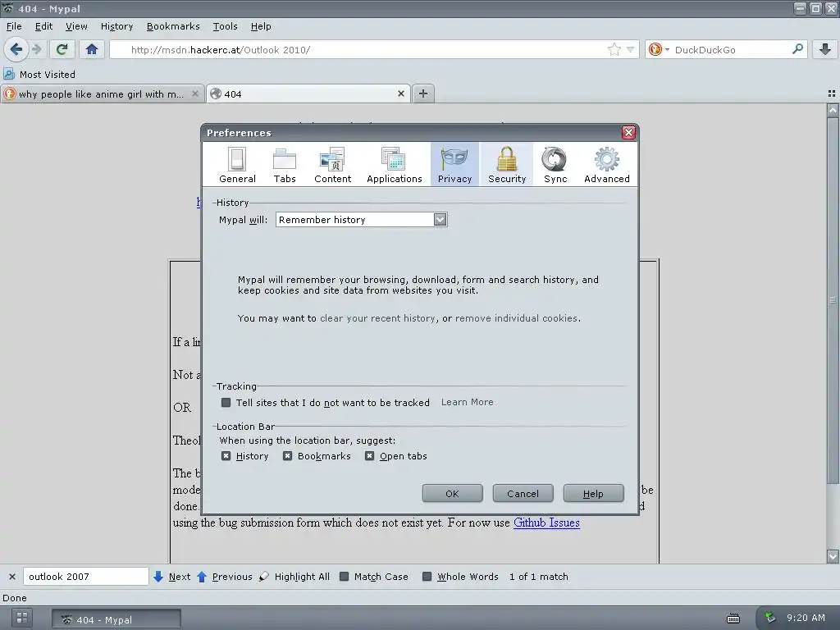Click the find bar text field
This screenshot has width=840, height=630.
coord(85,577)
